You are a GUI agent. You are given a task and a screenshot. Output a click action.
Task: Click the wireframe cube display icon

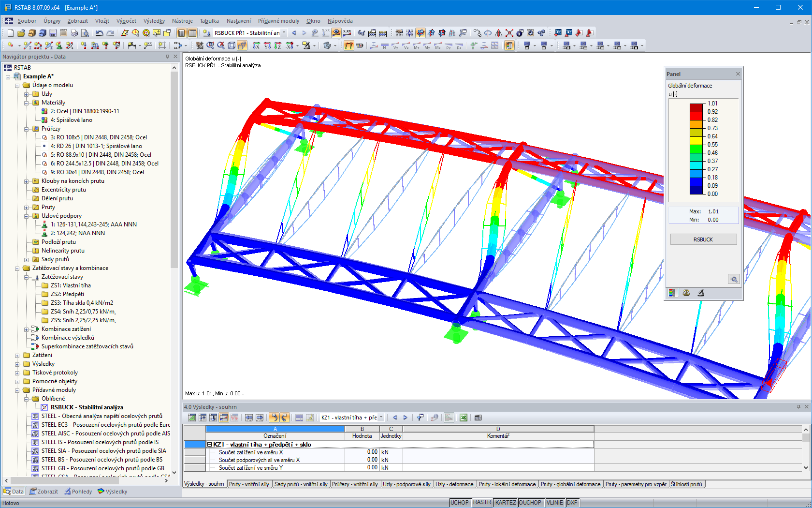tap(232, 45)
